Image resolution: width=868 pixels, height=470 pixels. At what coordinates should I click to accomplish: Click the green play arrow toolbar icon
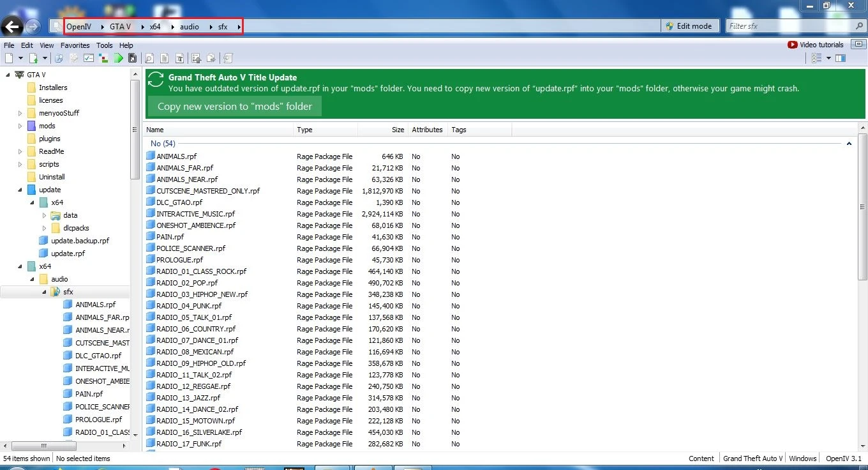(119, 58)
